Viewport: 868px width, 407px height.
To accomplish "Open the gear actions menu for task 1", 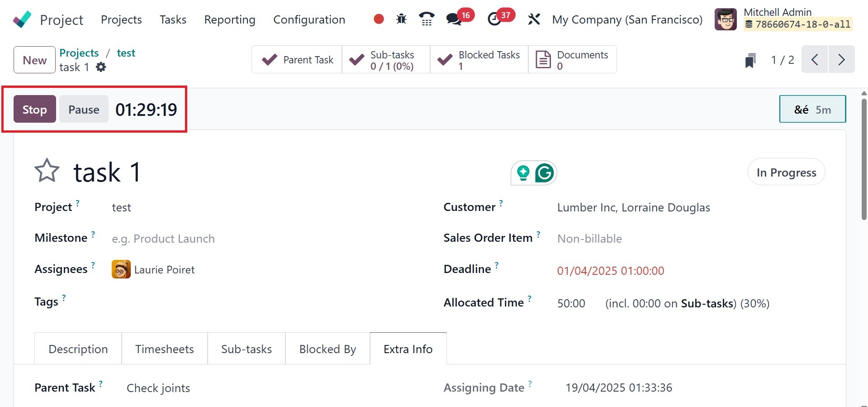I will pyautogui.click(x=101, y=67).
